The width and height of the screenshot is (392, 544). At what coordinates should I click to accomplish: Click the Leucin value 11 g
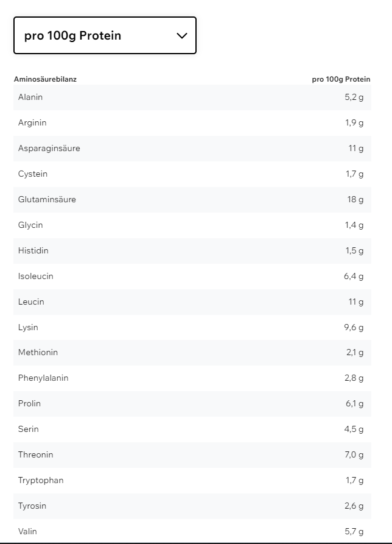click(356, 302)
